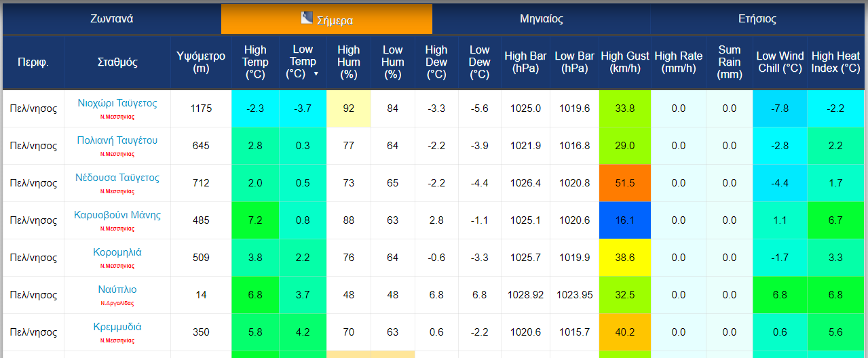Screen dimensions: 868x358
Task: Sort by High Hum (%) header
Action: [x=349, y=62]
